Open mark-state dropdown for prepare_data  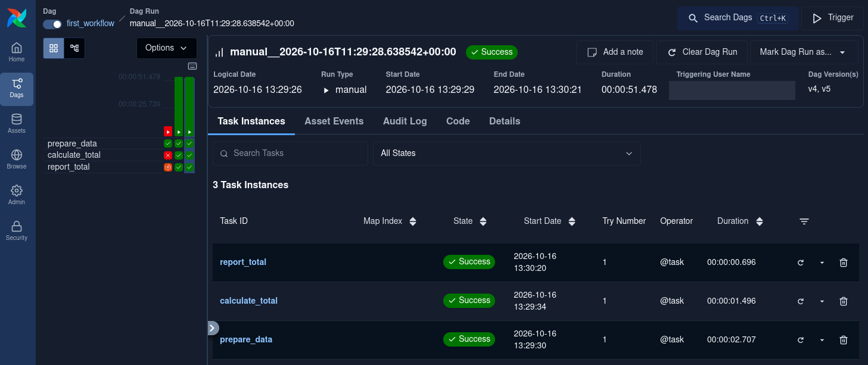(822, 340)
